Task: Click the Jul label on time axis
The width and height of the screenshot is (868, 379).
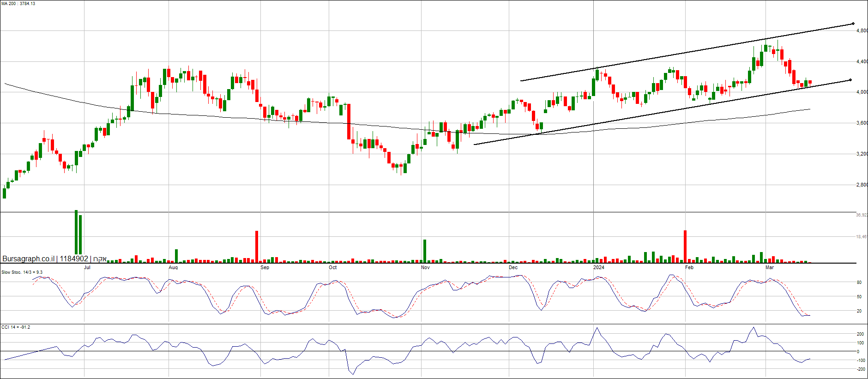Action: click(87, 267)
